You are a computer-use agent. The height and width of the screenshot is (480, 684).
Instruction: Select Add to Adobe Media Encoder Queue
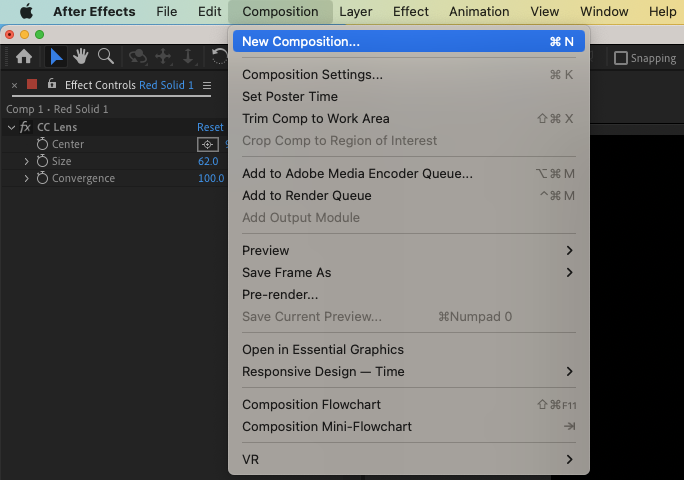[409, 174]
